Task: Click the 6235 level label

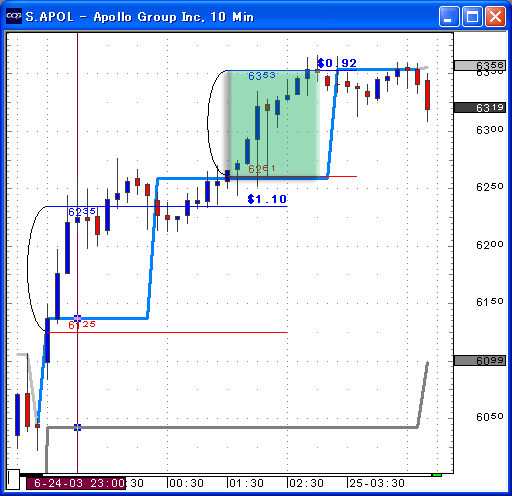Action: point(82,212)
